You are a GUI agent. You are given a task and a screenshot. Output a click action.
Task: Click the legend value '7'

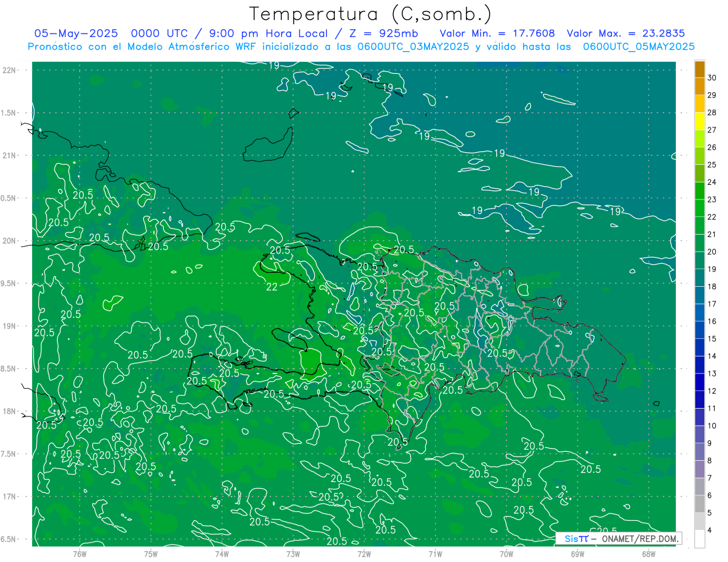click(710, 478)
